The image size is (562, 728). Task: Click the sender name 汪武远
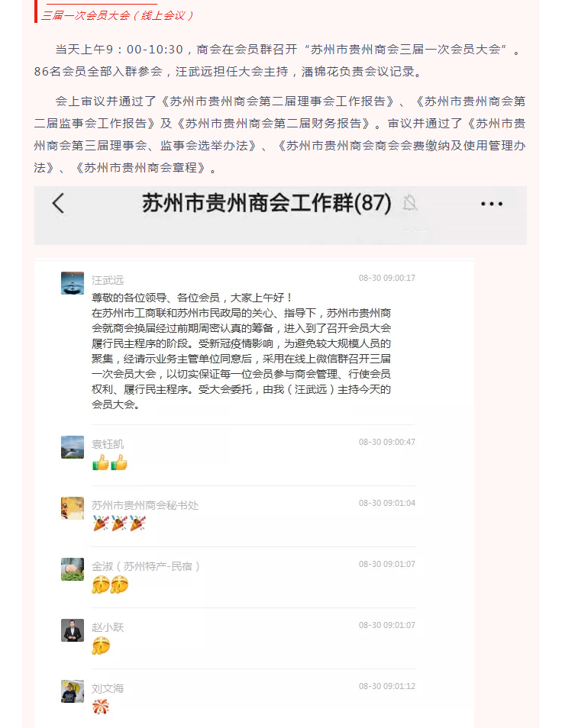pos(108,280)
